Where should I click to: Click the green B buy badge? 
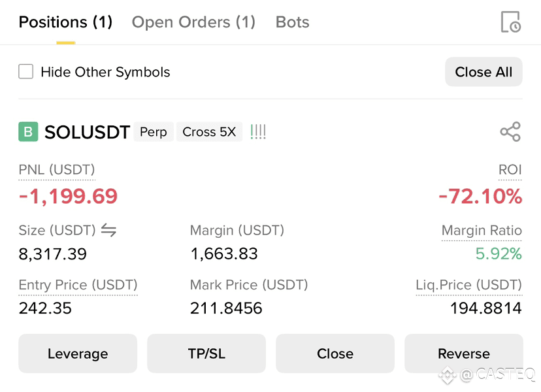pos(28,131)
